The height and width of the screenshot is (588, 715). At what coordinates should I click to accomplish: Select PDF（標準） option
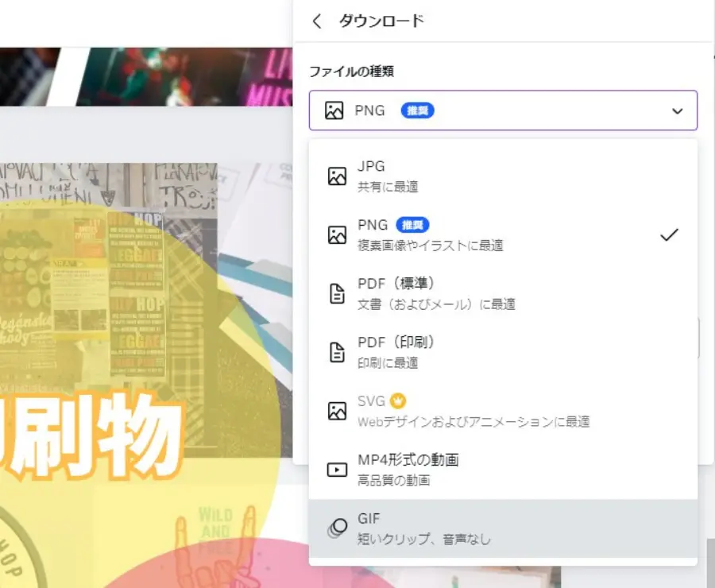pyautogui.click(x=503, y=294)
